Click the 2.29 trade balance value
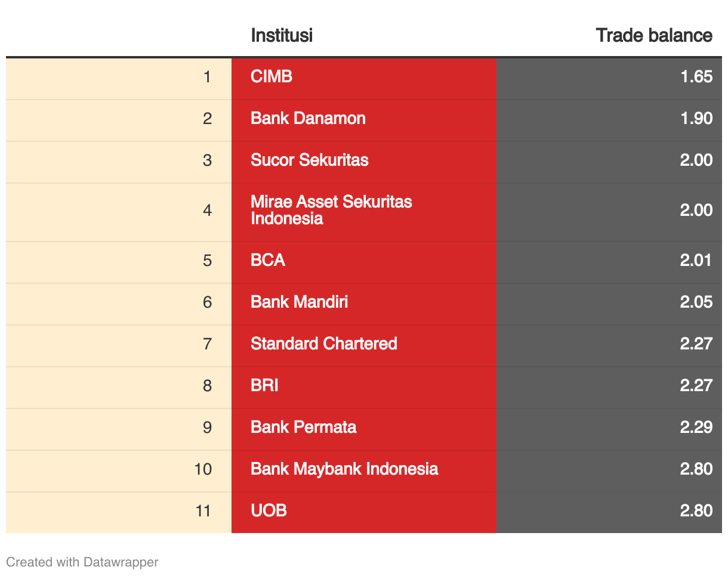 coord(696,427)
